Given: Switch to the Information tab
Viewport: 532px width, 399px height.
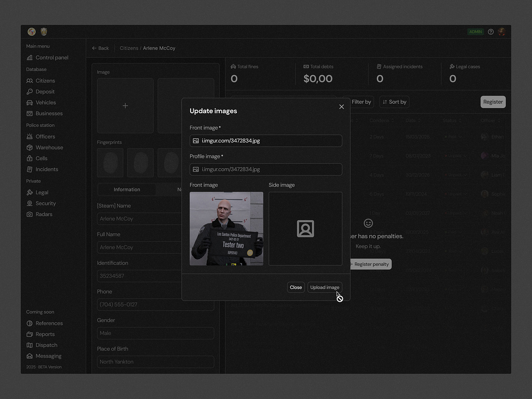Looking at the screenshot, I should [126, 189].
